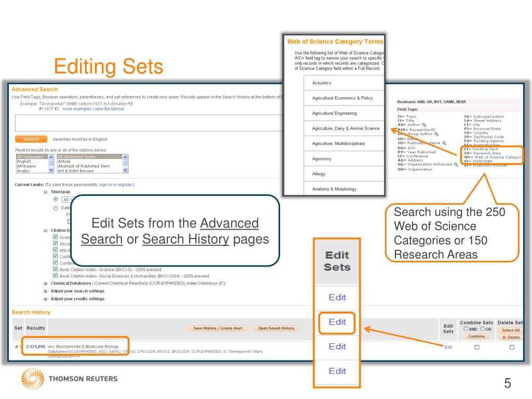Open the more examples link
The image size is (532, 399).
click(x=77, y=109)
